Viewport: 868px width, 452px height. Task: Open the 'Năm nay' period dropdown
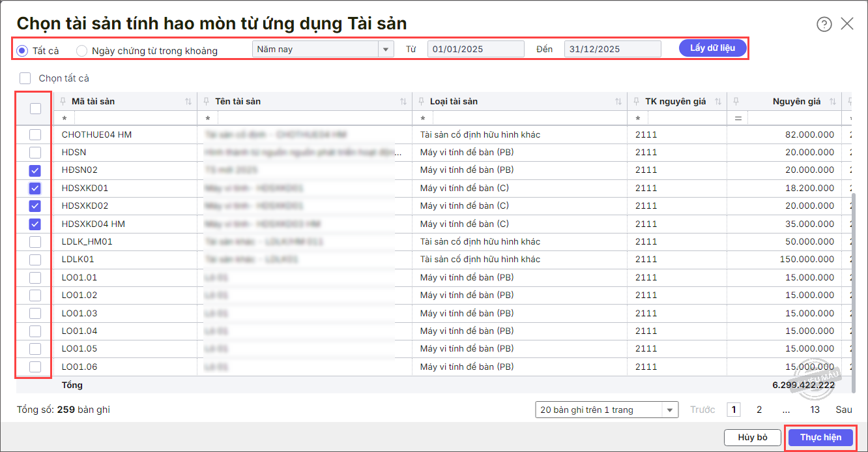coord(386,50)
